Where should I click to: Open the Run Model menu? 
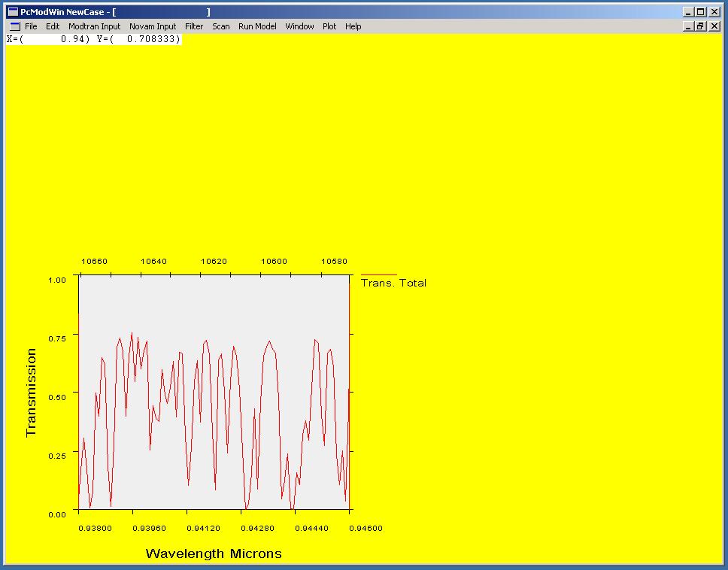[257, 26]
